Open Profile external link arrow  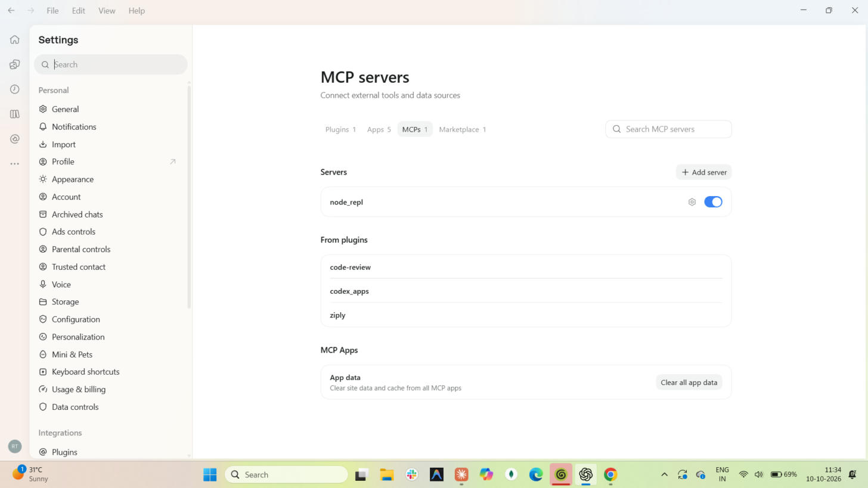pos(173,161)
